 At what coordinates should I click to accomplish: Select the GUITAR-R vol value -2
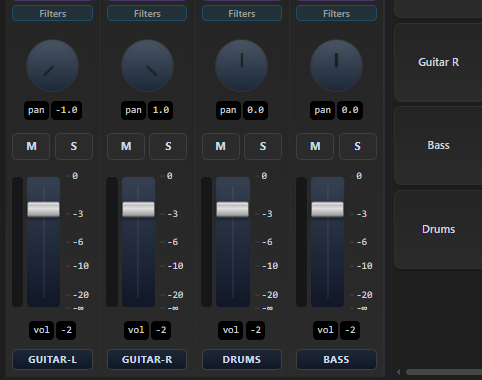pos(161,330)
